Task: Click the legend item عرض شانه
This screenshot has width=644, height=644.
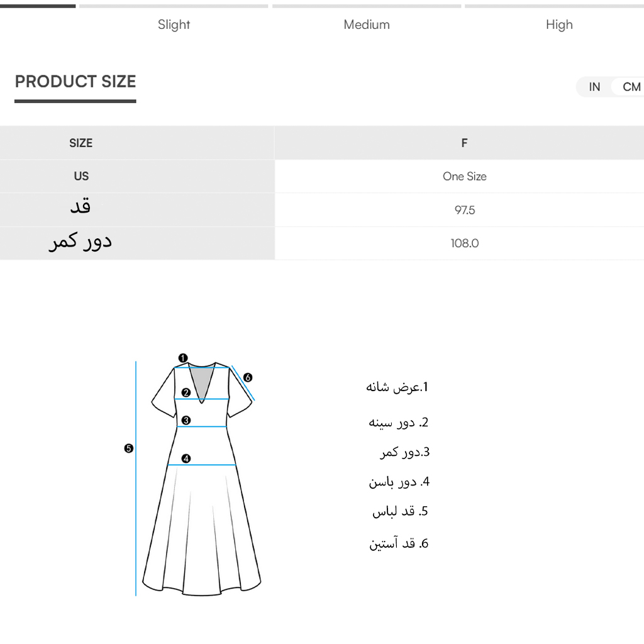Action: coord(397,387)
